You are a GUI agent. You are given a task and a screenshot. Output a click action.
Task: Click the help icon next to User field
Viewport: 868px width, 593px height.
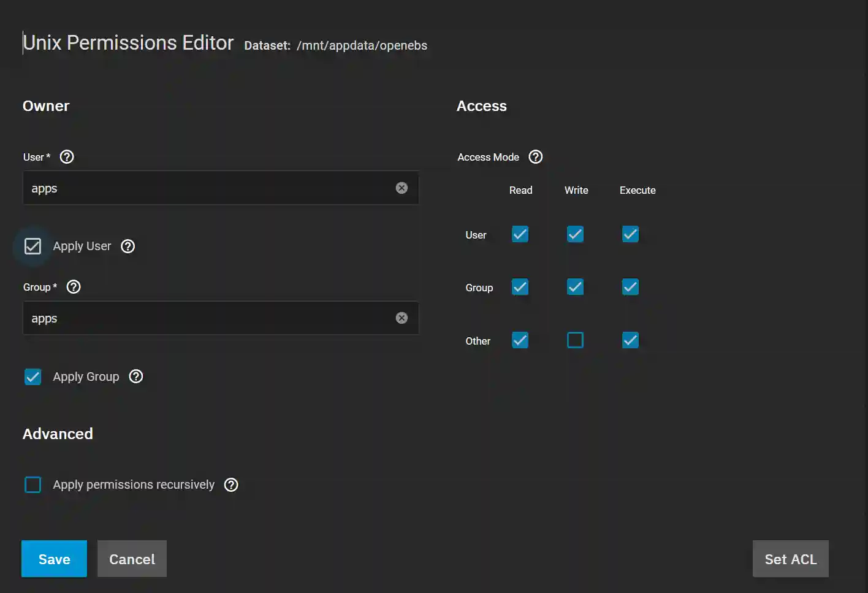coord(66,156)
